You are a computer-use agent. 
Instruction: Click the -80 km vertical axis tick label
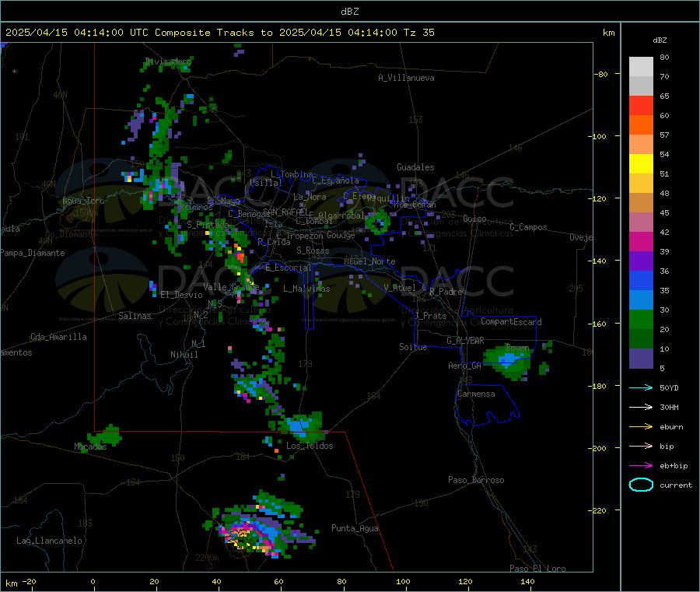(601, 74)
